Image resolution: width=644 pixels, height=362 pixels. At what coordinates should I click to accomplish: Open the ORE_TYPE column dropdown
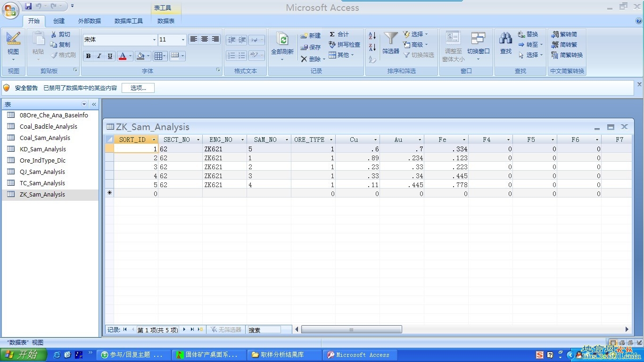click(331, 140)
